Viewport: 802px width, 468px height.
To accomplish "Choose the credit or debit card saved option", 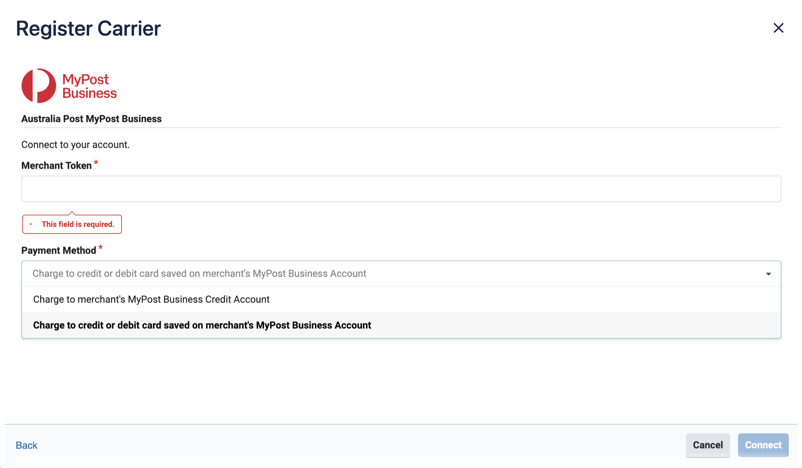I will (202, 326).
